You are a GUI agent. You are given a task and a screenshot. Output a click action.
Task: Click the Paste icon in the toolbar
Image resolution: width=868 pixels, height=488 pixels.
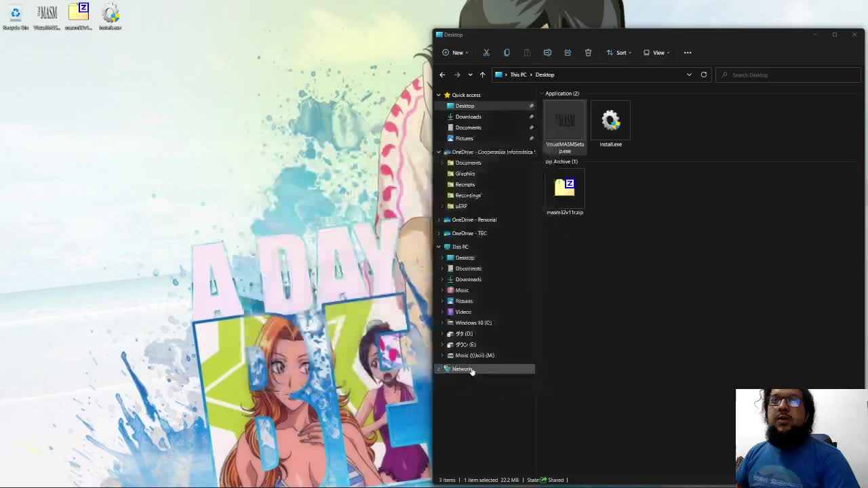(527, 53)
